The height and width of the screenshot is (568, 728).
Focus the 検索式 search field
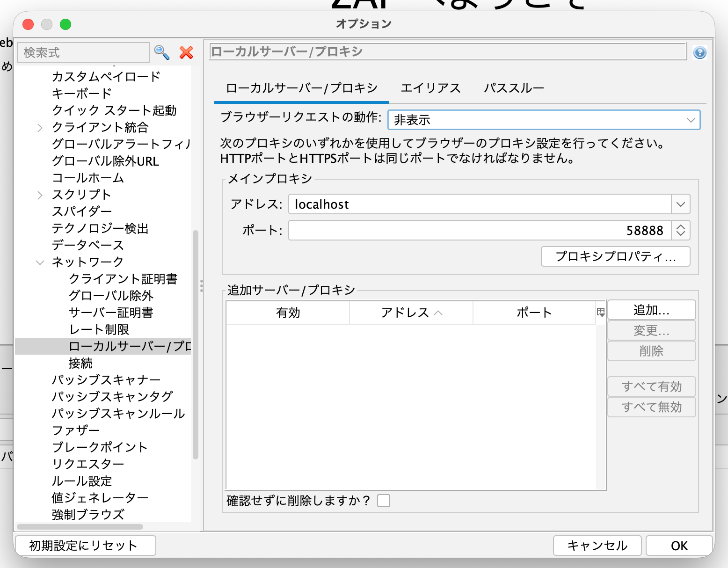click(x=83, y=52)
